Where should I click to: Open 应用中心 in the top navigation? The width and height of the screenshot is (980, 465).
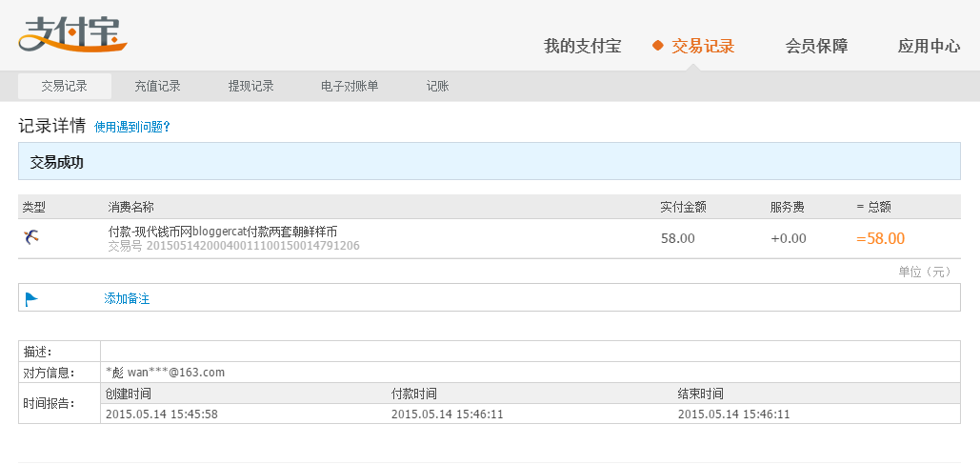tap(929, 46)
